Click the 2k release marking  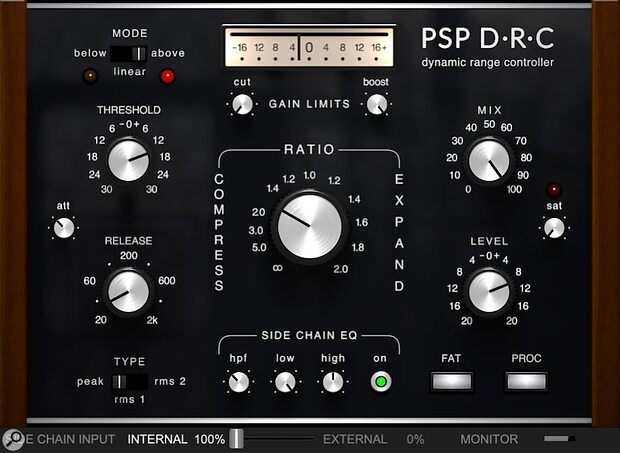152,320
